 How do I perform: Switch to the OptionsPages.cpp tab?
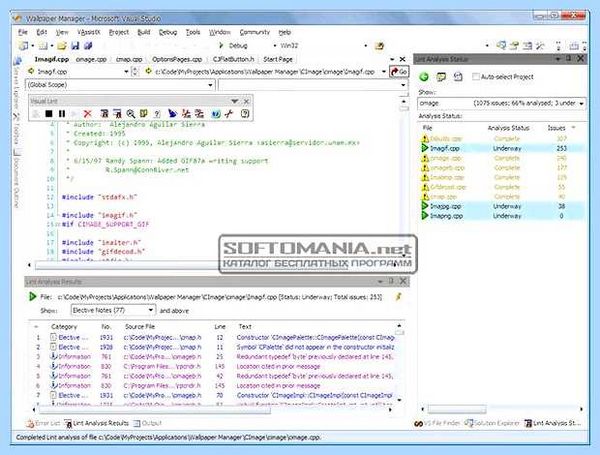pos(177,59)
